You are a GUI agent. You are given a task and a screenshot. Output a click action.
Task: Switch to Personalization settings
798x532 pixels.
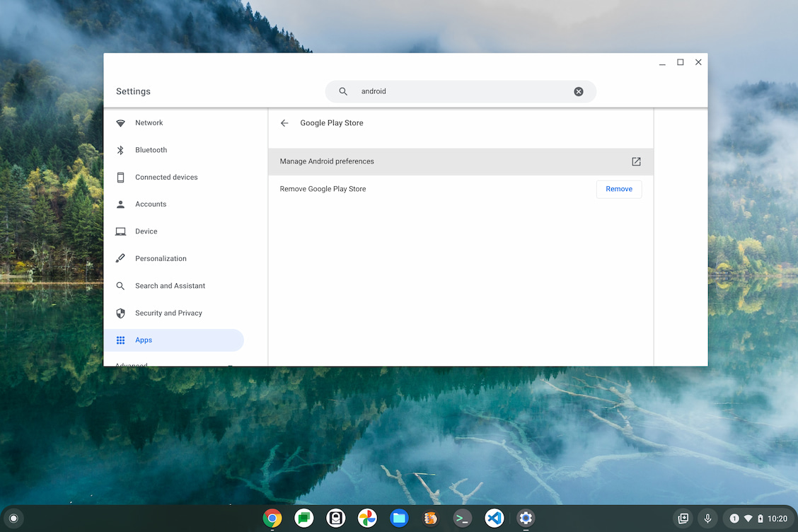(x=162, y=258)
